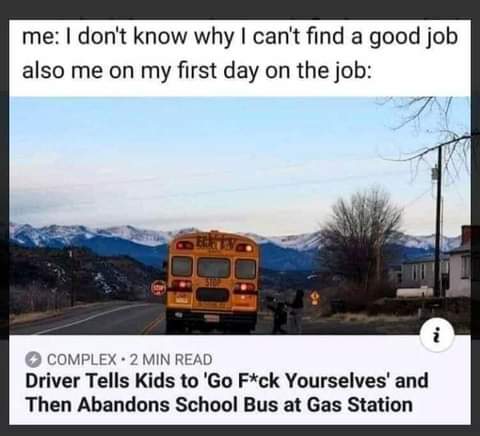
Task: Click the round info "i" icon
Action: point(438,337)
